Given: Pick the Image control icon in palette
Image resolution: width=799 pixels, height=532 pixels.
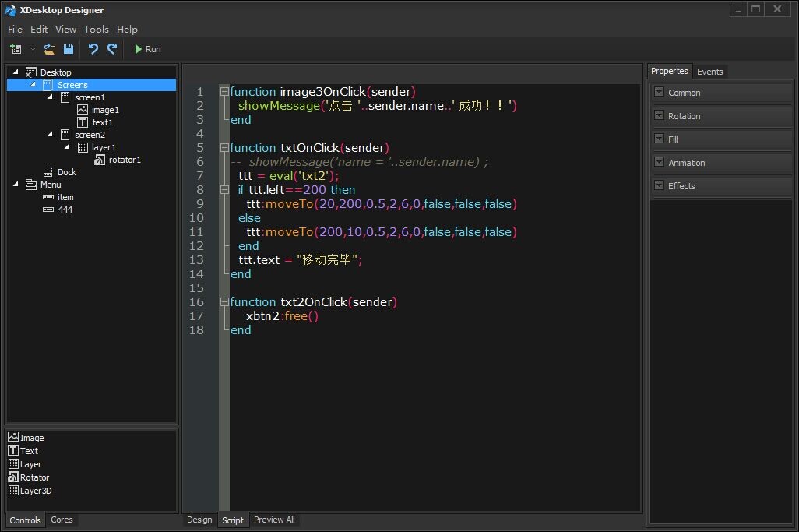Looking at the screenshot, I should [13, 437].
